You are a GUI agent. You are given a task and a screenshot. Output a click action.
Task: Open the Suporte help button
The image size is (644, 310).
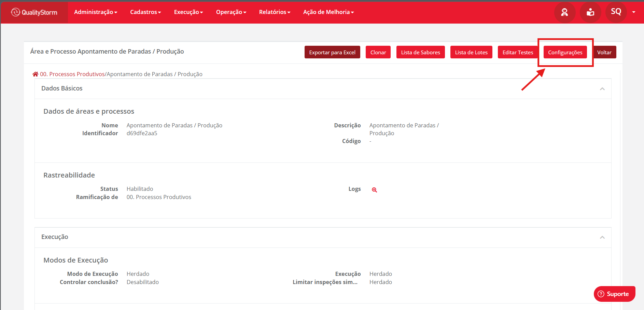click(615, 294)
